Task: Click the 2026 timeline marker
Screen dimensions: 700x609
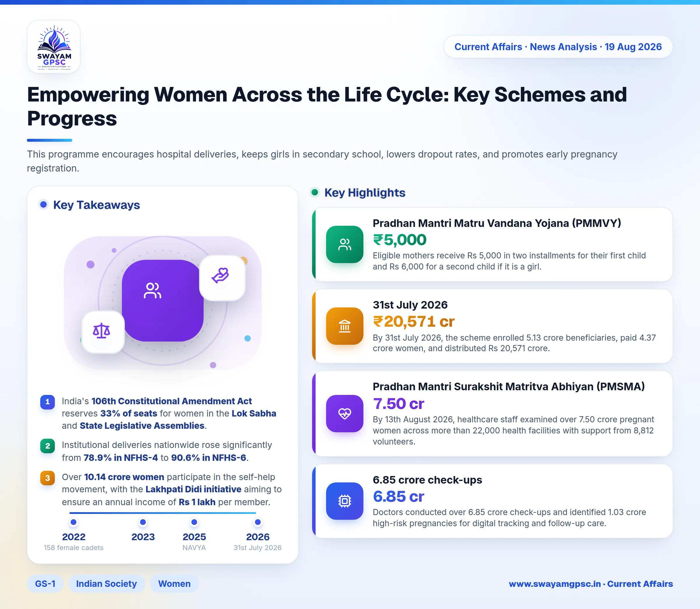Action: (258, 522)
